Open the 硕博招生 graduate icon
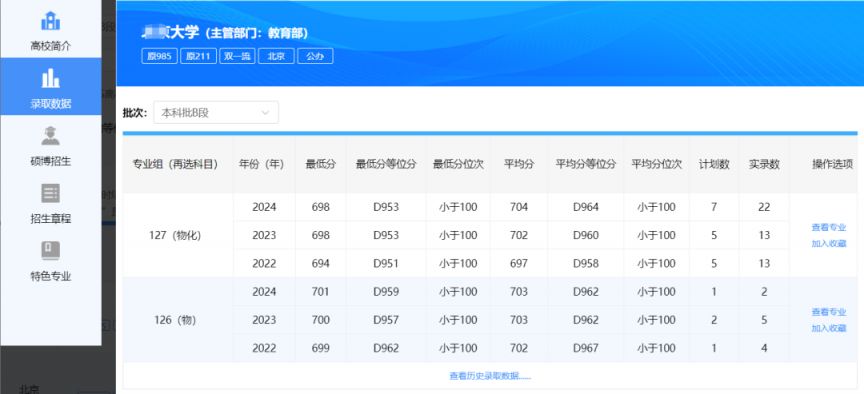The height and width of the screenshot is (394, 864). click(51, 136)
